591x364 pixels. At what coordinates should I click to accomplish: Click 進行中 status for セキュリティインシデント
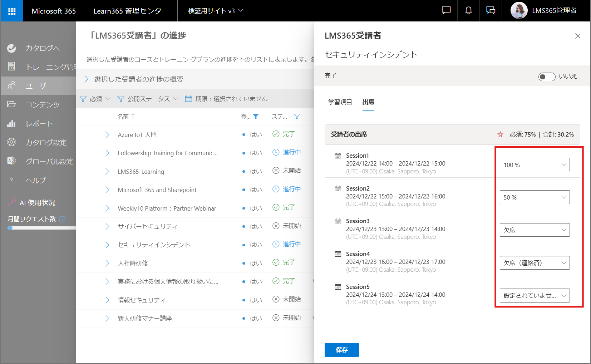pos(287,244)
